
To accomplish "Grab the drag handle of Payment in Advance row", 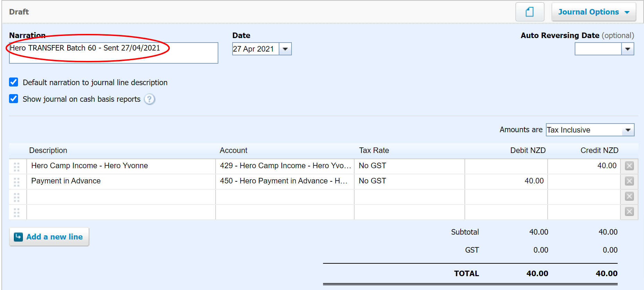I will click(17, 182).
